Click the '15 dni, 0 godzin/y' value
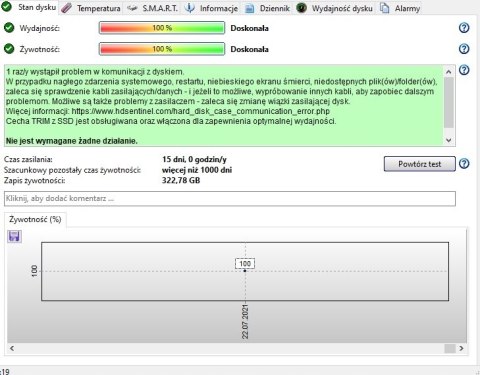The height and width of the screenshot is (375, 480). click(194, 159)
